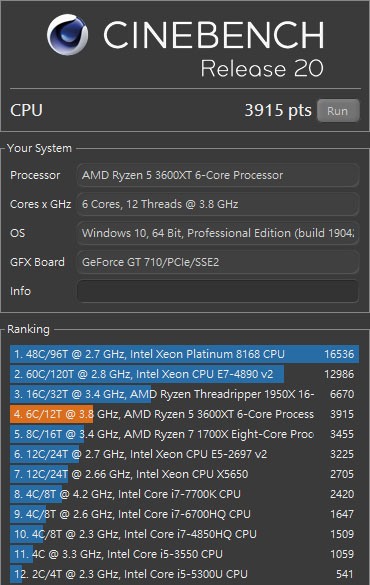This screenshot has width=370, height=585.
Task: Select the Core i5-5300U ranking row
Action: 185,574
